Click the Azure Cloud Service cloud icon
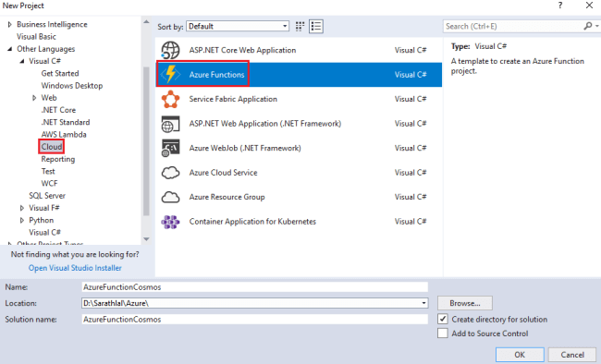This screenshot has height=364, width=601. [x=170, y=173]
